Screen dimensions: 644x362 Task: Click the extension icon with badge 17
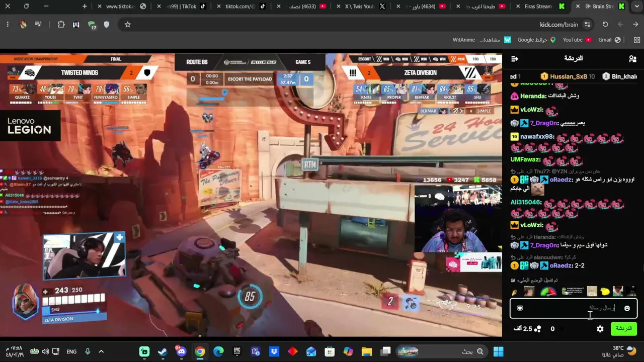coord(92,25)
